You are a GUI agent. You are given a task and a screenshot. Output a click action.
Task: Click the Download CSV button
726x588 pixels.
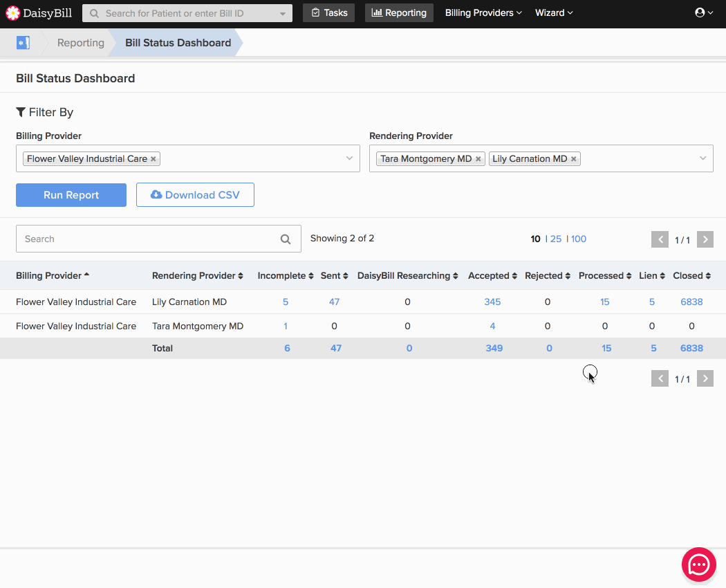click(x=195, y=195)
